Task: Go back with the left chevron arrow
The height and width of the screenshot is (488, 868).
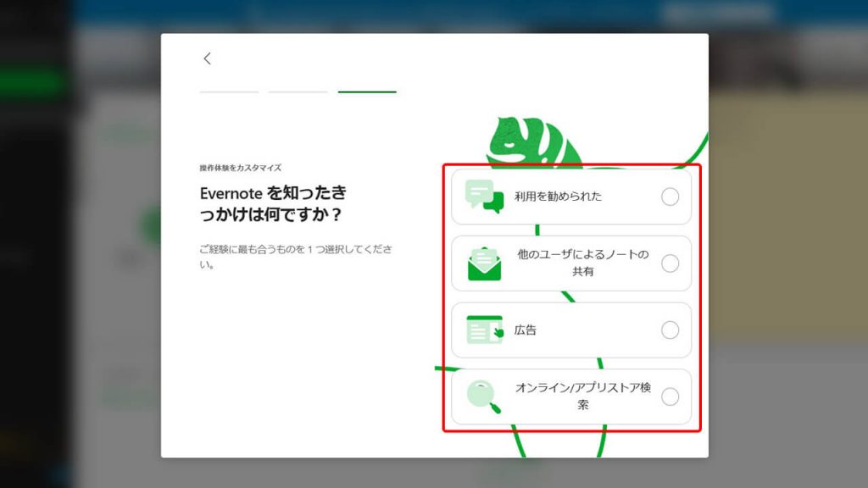Action: tap(207, 58)
